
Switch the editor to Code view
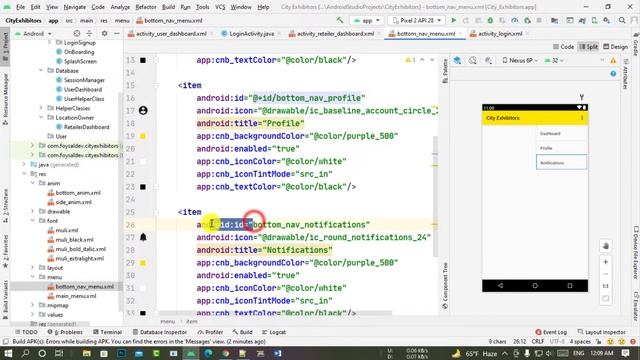click(x=563, y=47)
